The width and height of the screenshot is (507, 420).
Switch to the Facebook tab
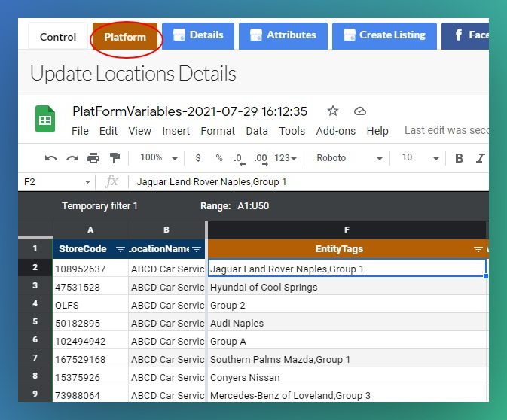[x=465, y=35]
